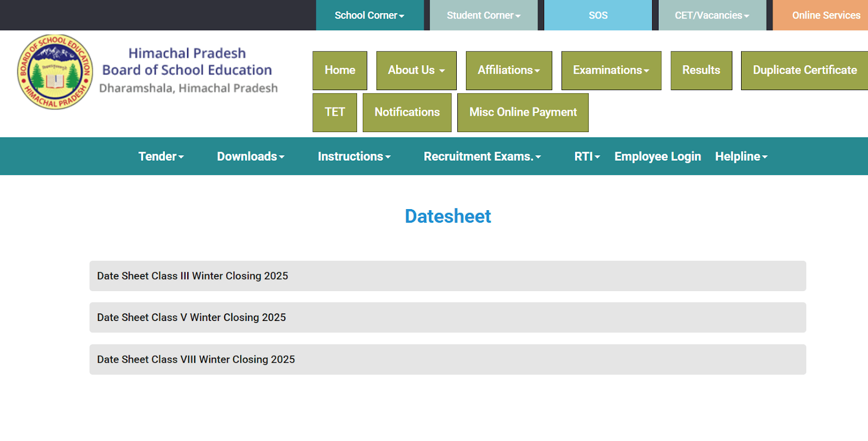Select the SOS tab
This screenshot has height=441, width=868.
(598, 15)
